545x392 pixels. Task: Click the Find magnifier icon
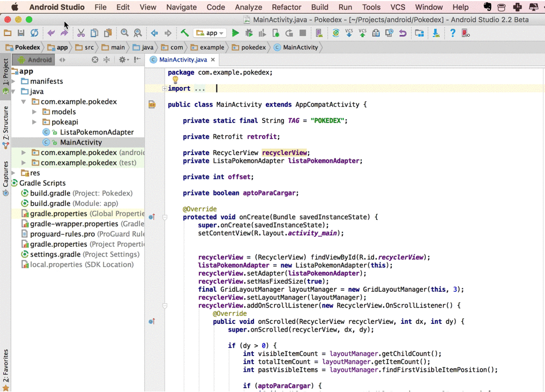tap(124, 33)
